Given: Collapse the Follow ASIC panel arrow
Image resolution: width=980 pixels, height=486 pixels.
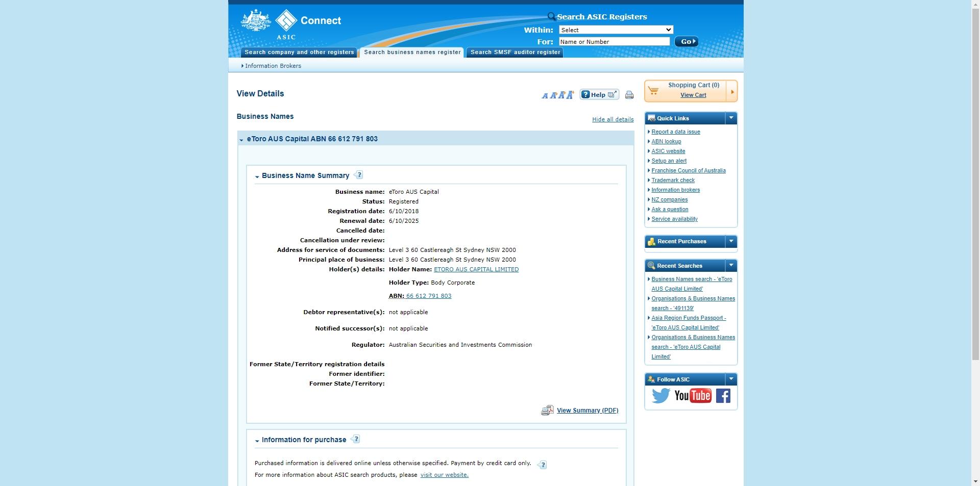Looking at the screenshot, I should click(x=731, y=379).
